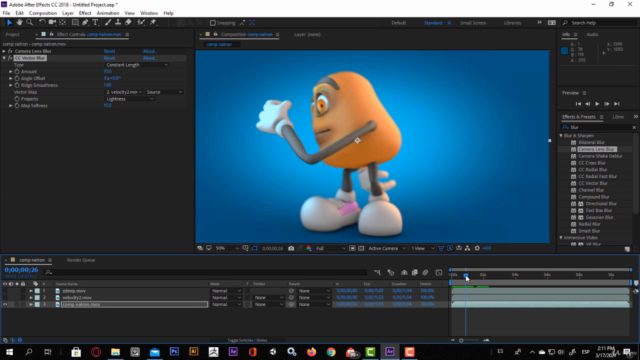Open About for Camera Lens Blur
The height and width of the screenshot is (360, 640).
tap(150, 51)
